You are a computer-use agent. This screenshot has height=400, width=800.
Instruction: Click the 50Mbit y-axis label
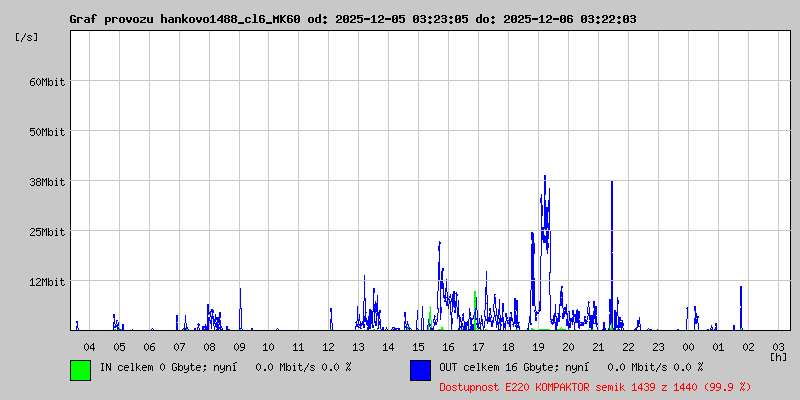tap(46, 132)
